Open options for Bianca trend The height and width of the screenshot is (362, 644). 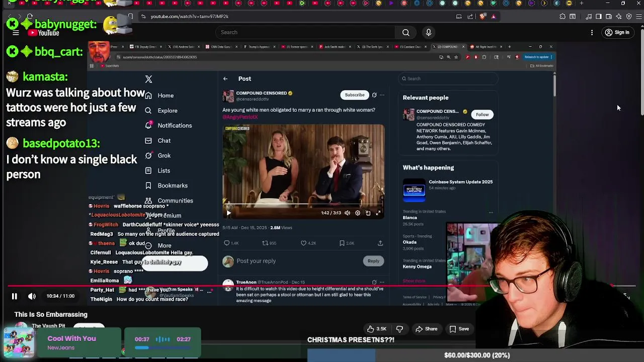[x=491, y=212]
